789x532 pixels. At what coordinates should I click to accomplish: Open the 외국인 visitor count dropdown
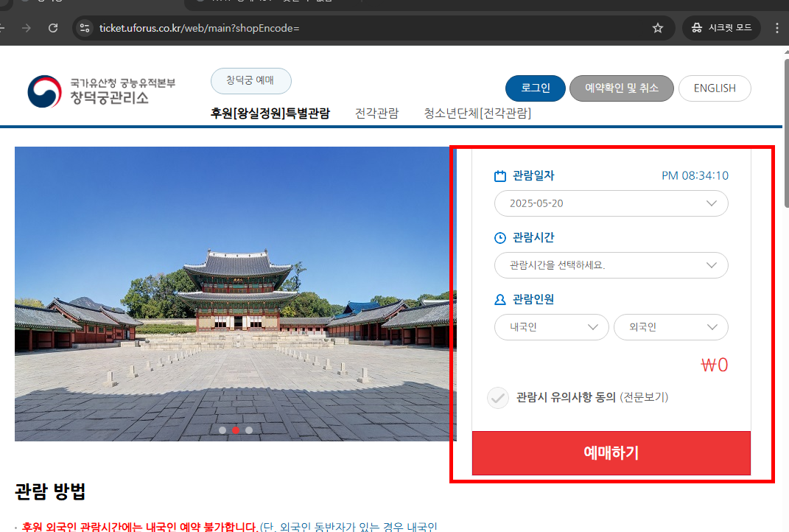click(670, 327)
